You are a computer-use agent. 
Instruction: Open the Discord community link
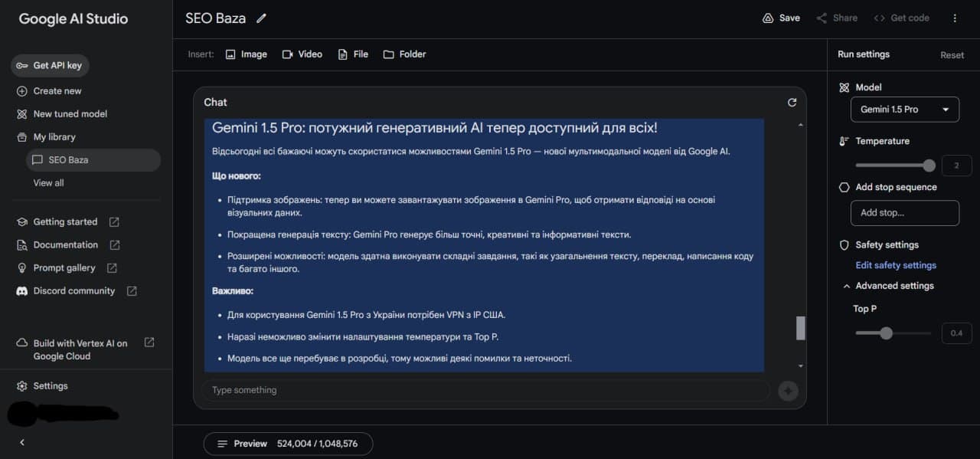[x=74, y=291]
